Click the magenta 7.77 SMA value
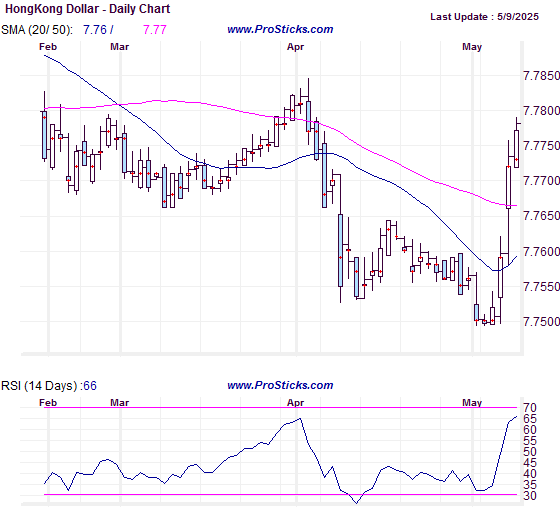The height and width of the screenshot is (525, 560). click(155, 30)
